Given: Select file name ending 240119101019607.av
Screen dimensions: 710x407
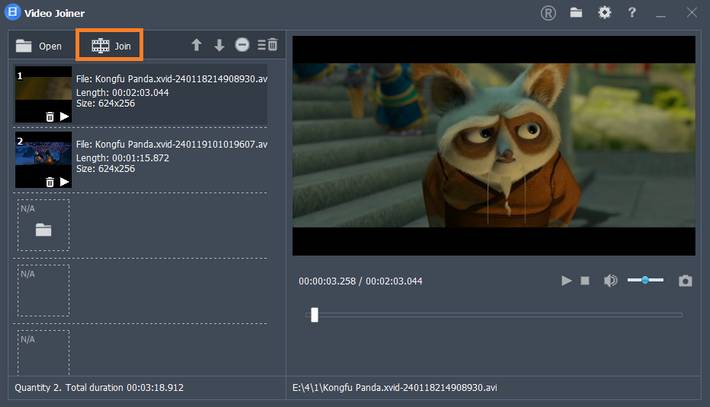Looking at the screenshot, I should [x=172, y=144].
